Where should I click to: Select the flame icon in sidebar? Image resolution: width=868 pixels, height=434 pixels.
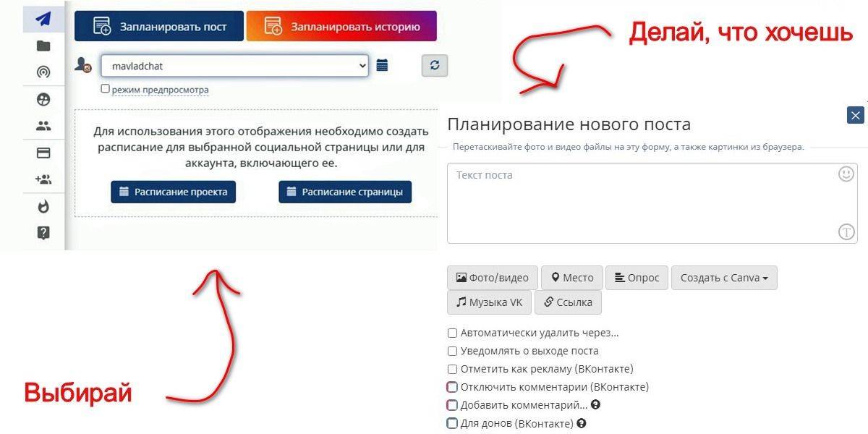43,207
